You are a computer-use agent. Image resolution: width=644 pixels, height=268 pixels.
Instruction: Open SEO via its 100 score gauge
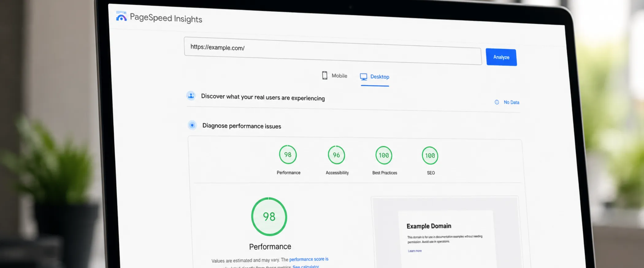tap(430, 156)
